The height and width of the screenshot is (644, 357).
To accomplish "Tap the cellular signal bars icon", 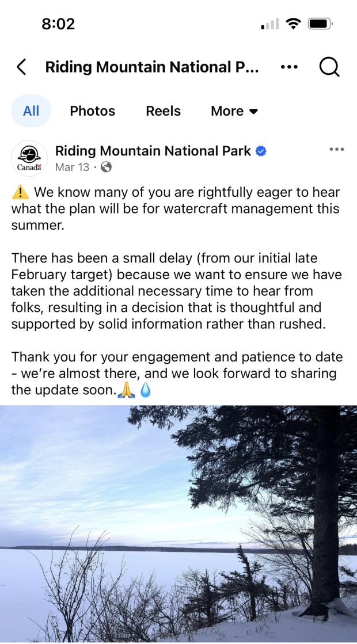I will tap(269, 24).
